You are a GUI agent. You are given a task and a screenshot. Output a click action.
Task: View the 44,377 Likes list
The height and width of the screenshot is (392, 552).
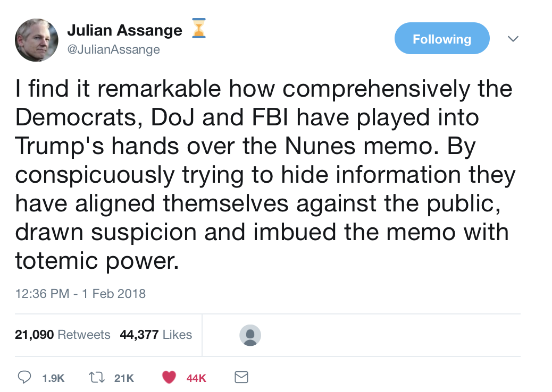tap(156, 335)
